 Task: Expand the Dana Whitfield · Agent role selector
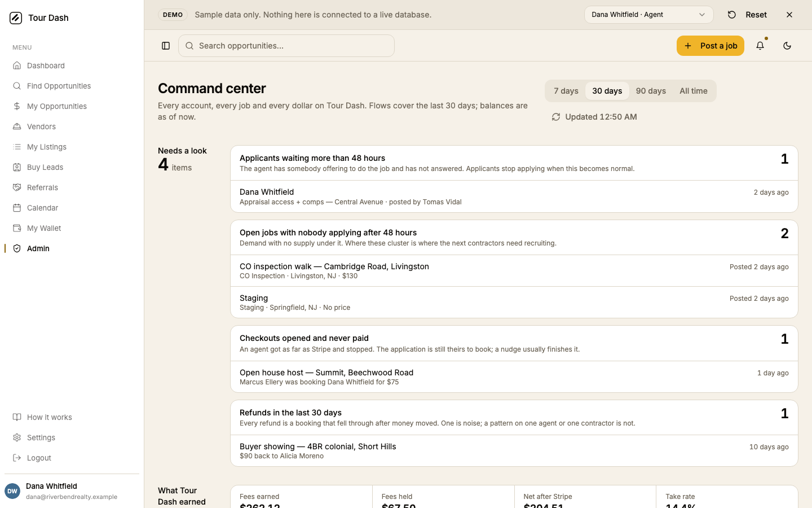click(x=649, y=15)
